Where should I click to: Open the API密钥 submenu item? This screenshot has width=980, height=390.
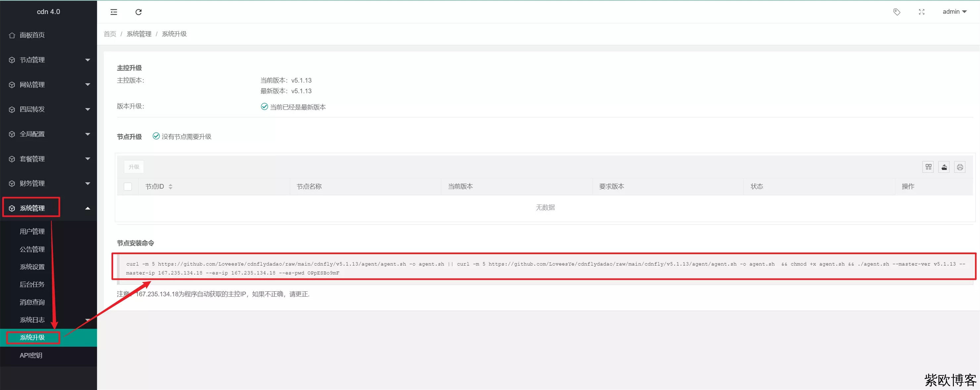[x=31, y=355]
